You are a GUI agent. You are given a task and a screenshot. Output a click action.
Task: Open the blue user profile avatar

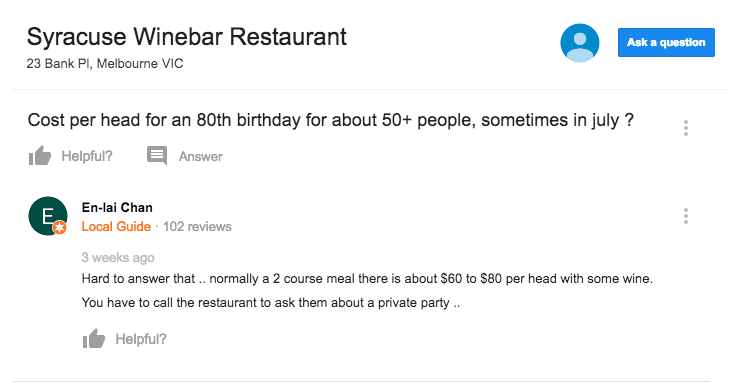pos(580,43)
